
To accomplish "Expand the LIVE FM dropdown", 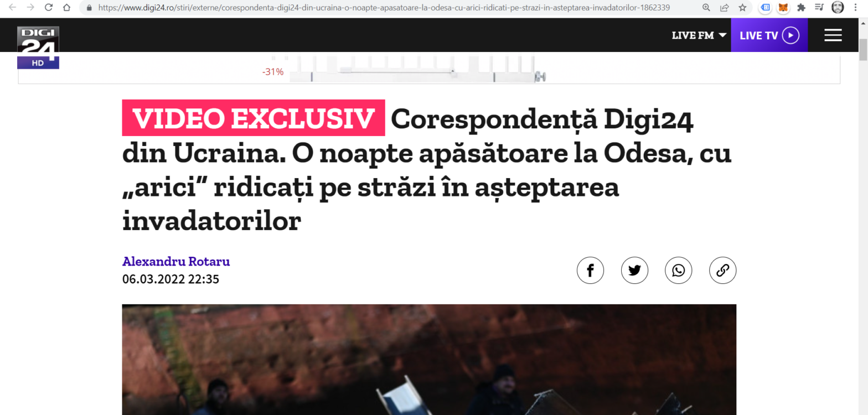I will pos(699,35).
